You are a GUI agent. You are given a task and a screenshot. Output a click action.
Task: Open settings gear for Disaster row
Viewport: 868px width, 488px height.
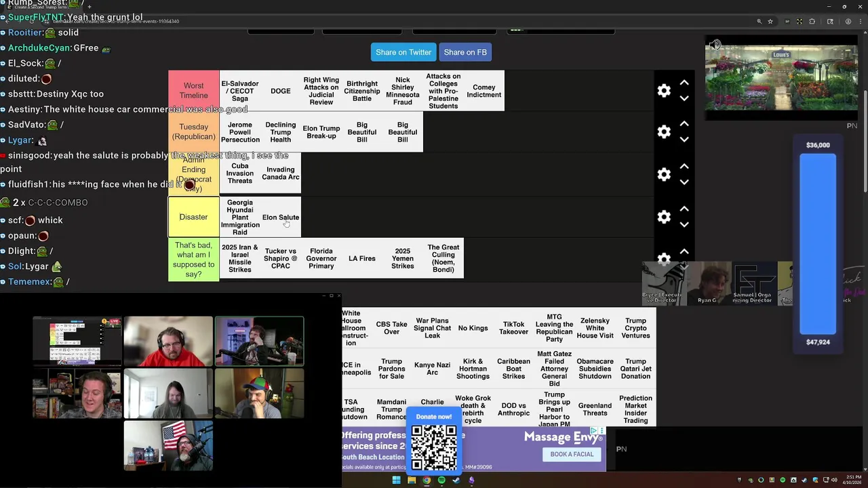664,217
